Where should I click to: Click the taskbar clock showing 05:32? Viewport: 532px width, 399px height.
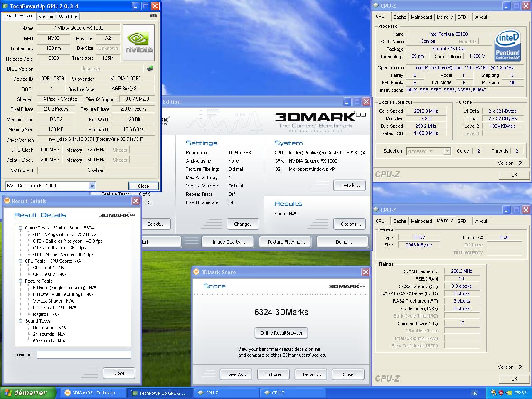point(520,393)
